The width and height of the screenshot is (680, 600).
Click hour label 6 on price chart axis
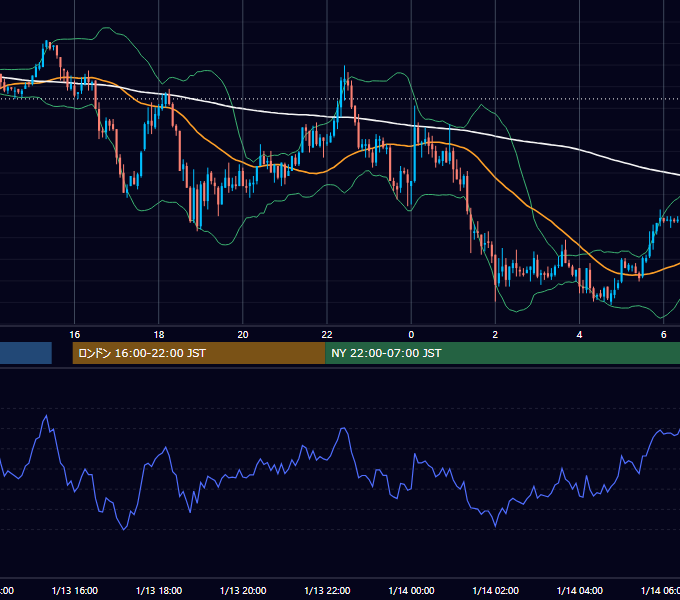pyautogui.click(x=664, y=334)
